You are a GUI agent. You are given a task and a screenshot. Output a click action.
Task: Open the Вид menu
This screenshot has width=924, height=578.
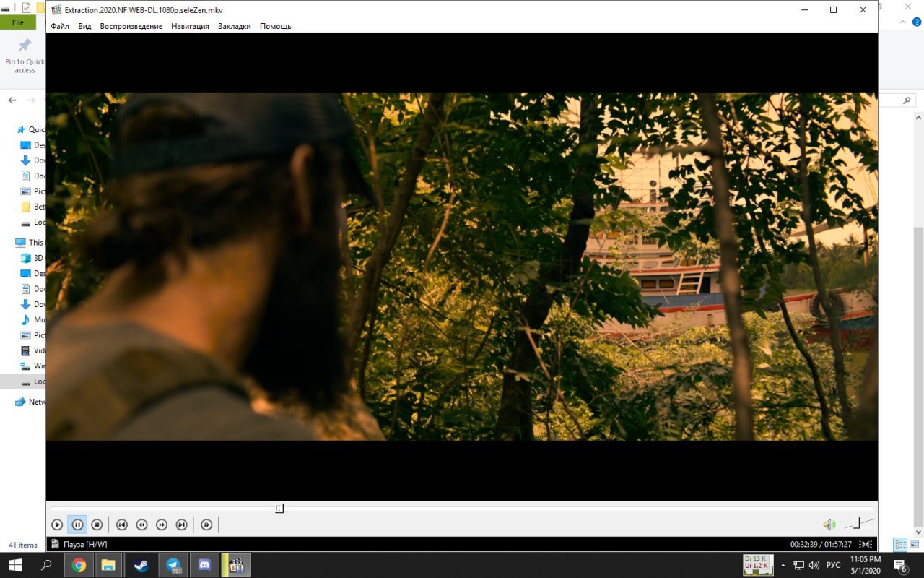click(x=84, y=26)
